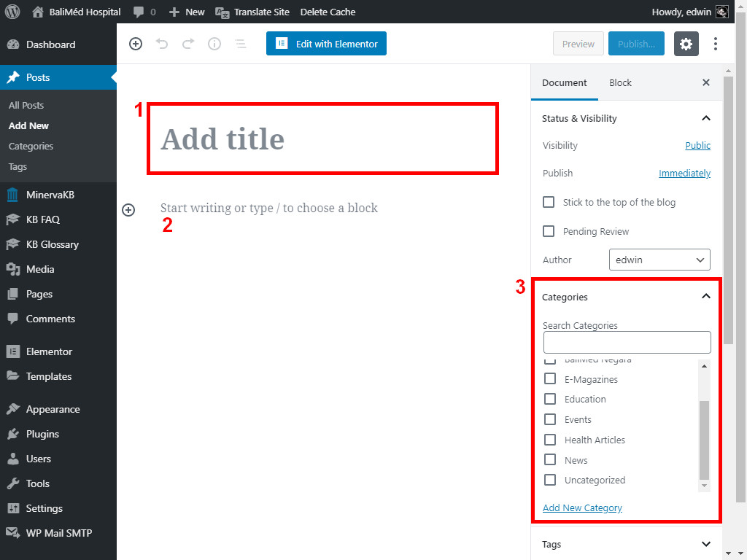
Task: Click the Search Categories input field
Action: coord(627,342)
